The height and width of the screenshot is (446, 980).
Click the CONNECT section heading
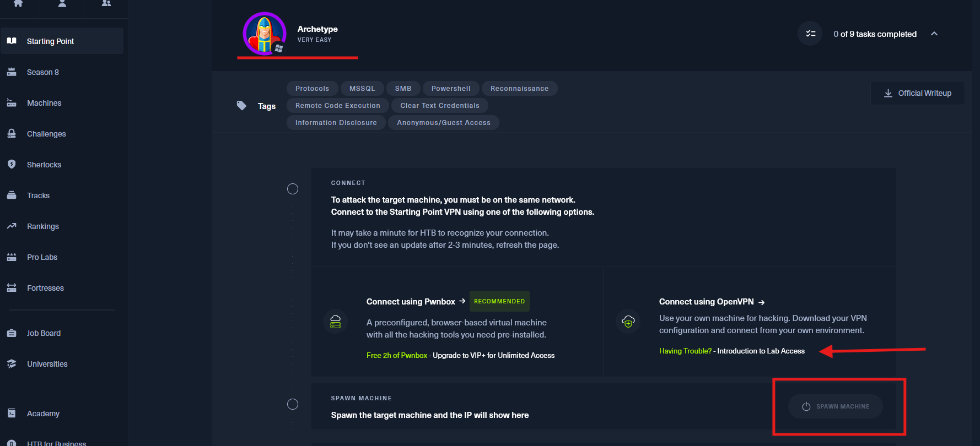click(x=348, y=183)
